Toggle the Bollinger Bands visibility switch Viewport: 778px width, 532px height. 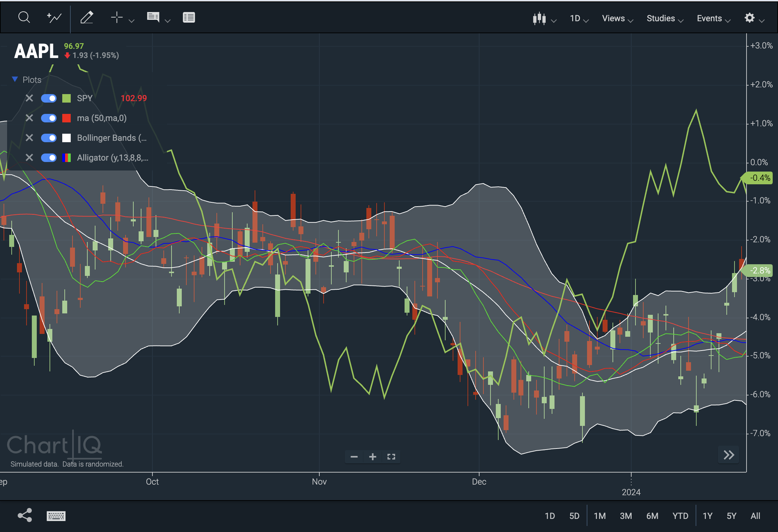(x=49, y=138)
